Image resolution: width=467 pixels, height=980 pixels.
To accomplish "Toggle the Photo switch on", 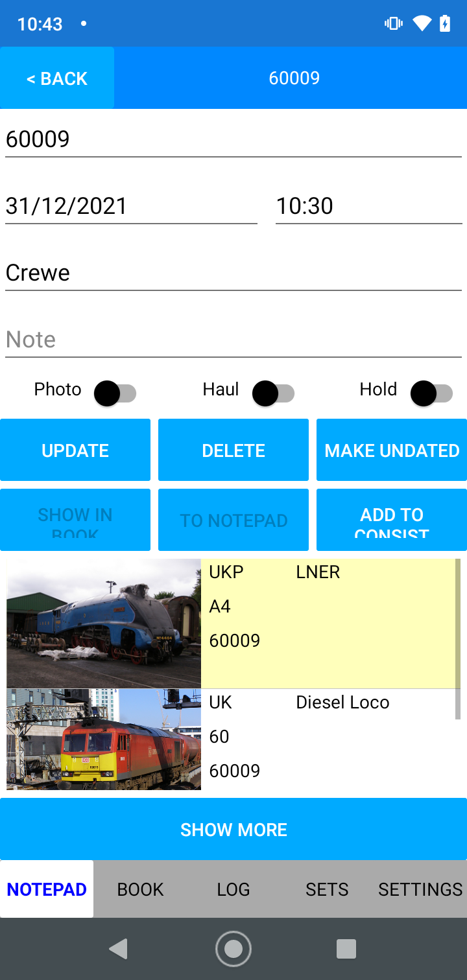I will click(x=115, y=393).
